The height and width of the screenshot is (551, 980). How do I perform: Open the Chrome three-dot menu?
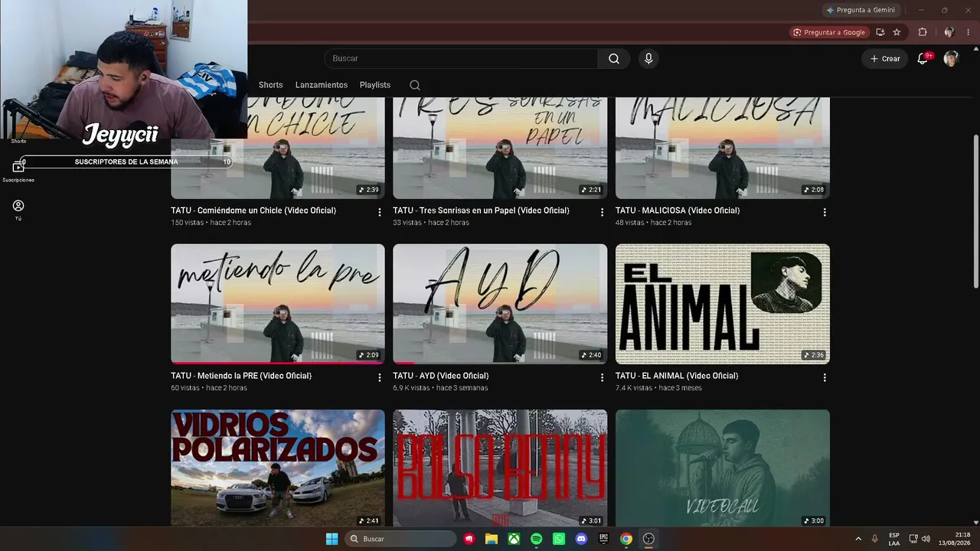(967, 32)
